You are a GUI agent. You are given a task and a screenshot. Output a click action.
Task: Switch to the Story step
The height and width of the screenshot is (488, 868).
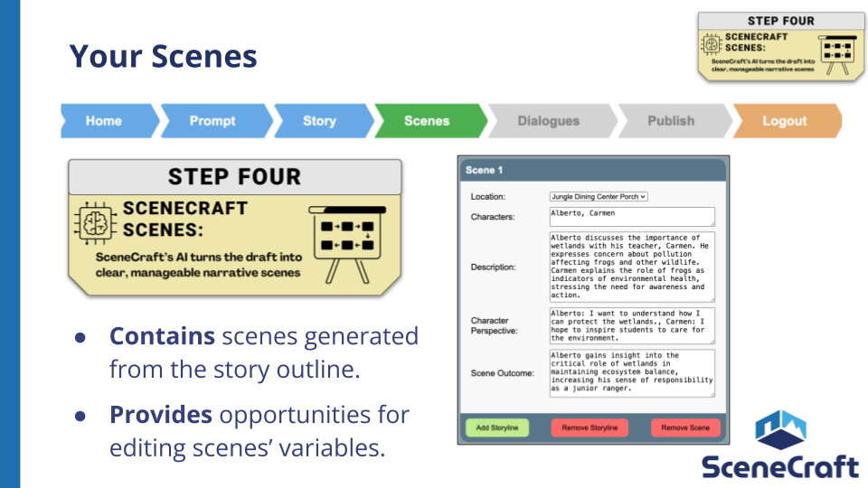tap(324, 120)
